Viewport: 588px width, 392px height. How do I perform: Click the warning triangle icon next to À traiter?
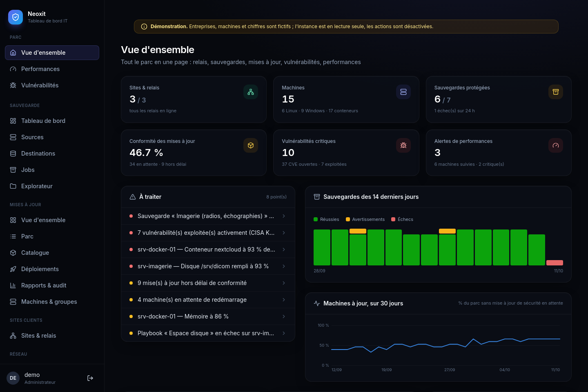tap(133, 197)
